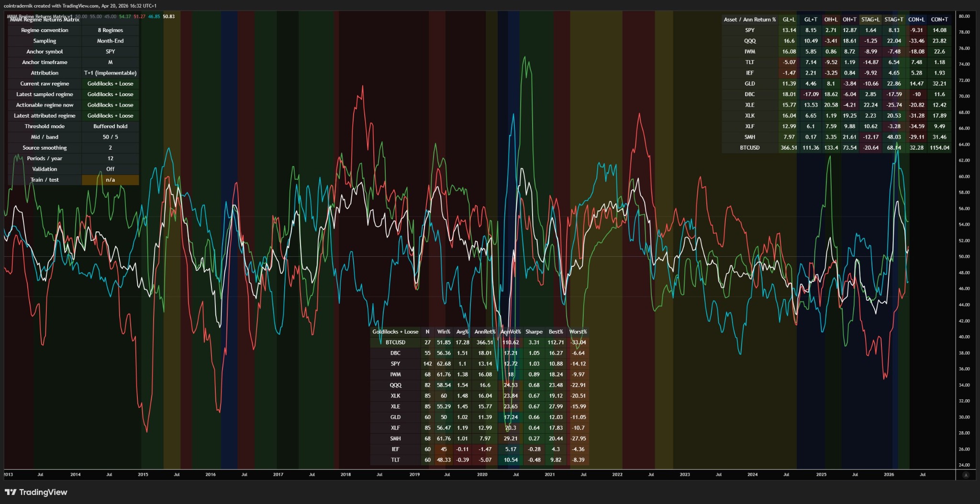980x504 pixels.
Task: Select the IEF row in Goldilocks table
Action: click(x=395, y=449)
